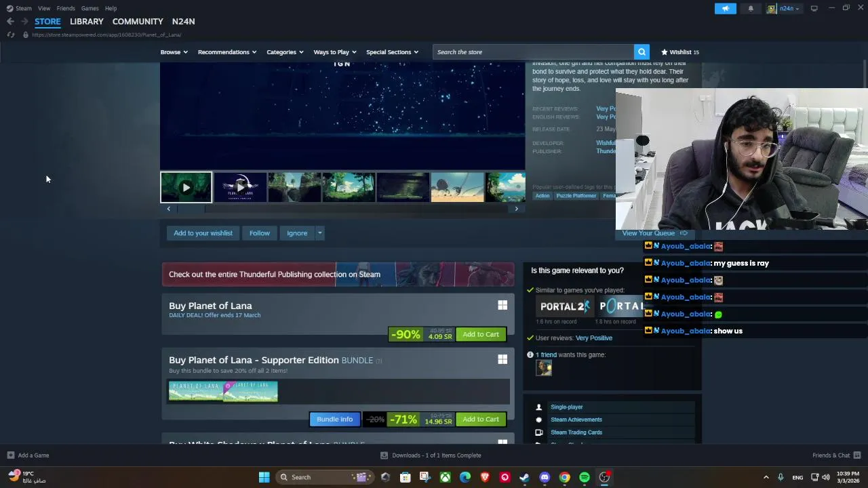Click the Single-player feature link
This screenshot has height=488, width=868.
[x=567, y=407]
